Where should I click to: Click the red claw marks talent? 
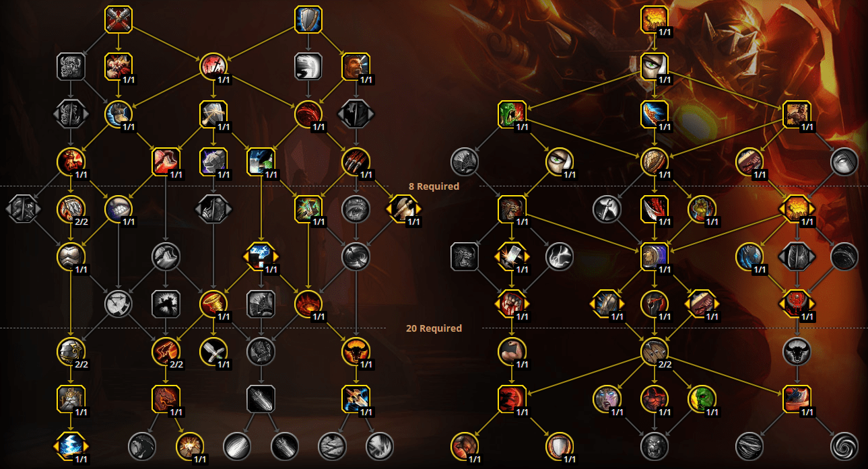[x=356, y=162]
